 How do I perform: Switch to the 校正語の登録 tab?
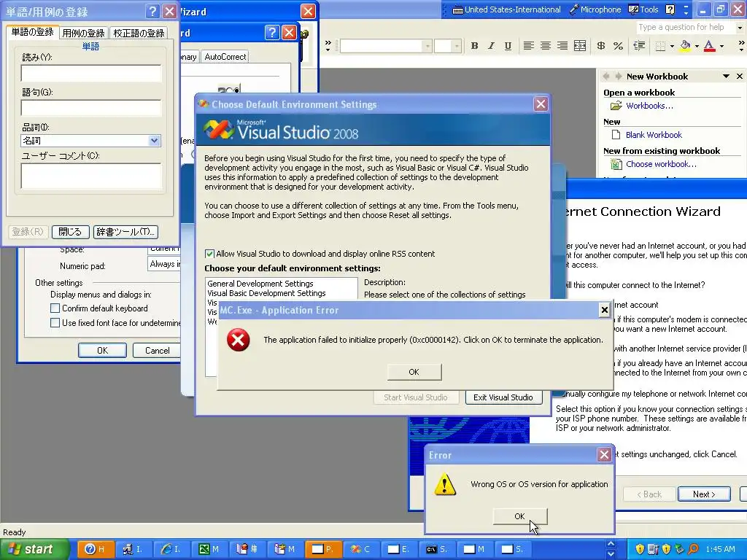pyautogui.click(x=139, y=33)
